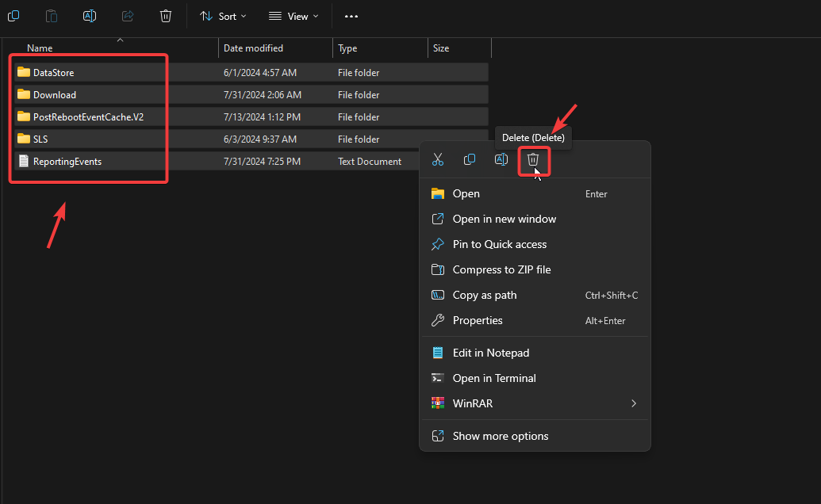Select Pin to Quick access

click(500, 244)
